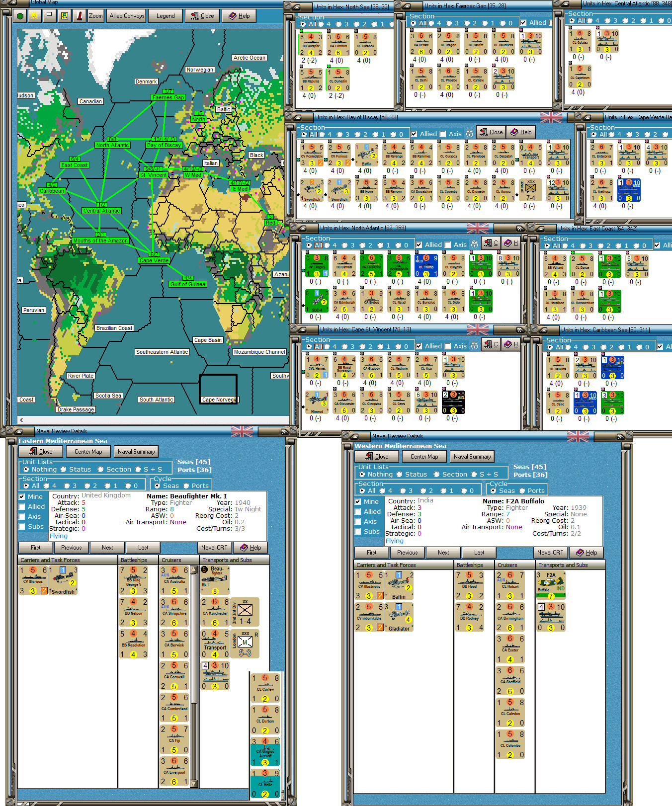Select CV Glorious counter in Eastern Mediterranean
This screenshot has width=672, height=806.
[x=33, y=580]
